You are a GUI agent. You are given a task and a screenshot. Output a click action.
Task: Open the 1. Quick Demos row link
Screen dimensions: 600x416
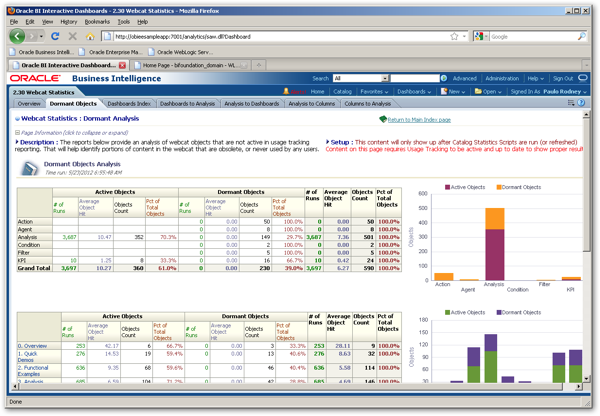[28, 357]
